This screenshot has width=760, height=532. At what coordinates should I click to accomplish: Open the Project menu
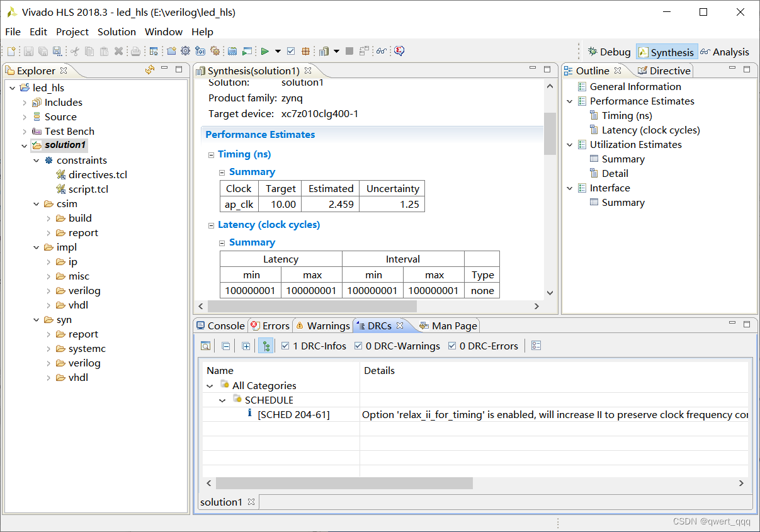[72, 31]
